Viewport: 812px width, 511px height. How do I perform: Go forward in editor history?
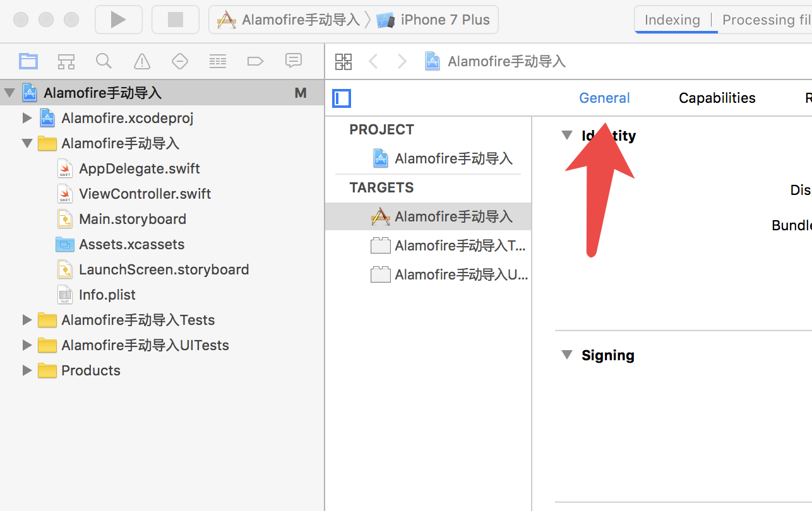coord(402,61)
